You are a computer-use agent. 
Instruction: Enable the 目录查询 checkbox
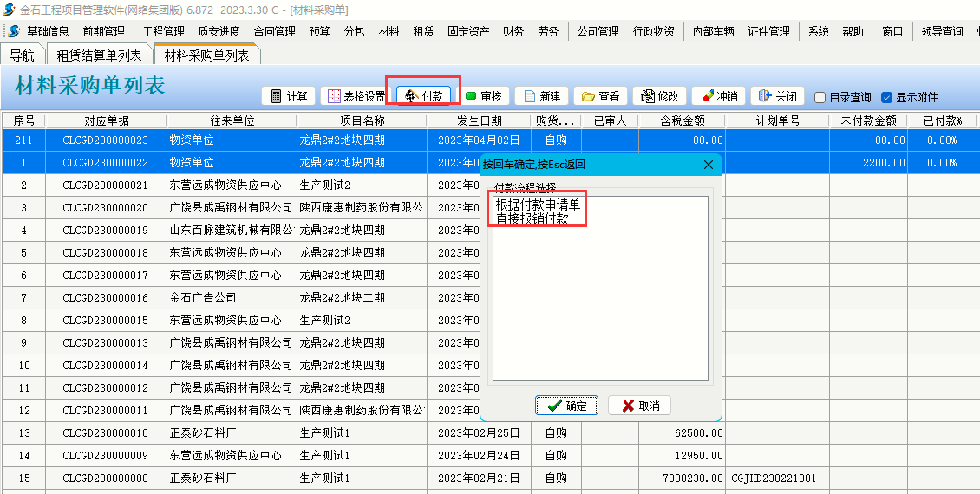coord(820,98)
